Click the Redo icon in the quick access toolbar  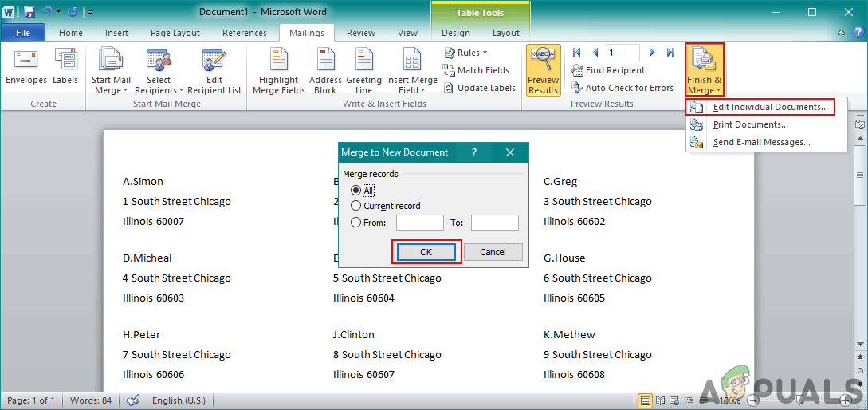click(72, 12)
